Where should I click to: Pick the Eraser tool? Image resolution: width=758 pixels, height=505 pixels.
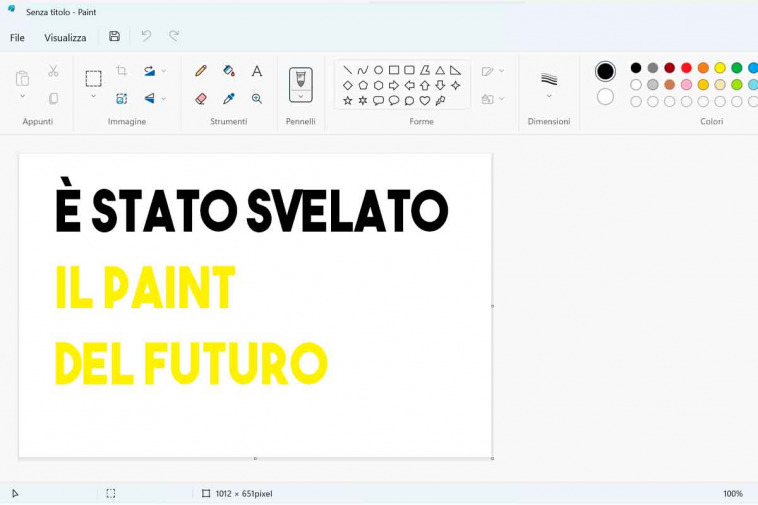click(201, 99)
